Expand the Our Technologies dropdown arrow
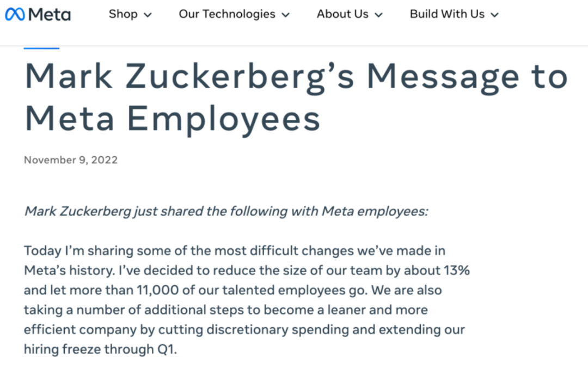Screen dimensions: 588x368 (285, 15)
